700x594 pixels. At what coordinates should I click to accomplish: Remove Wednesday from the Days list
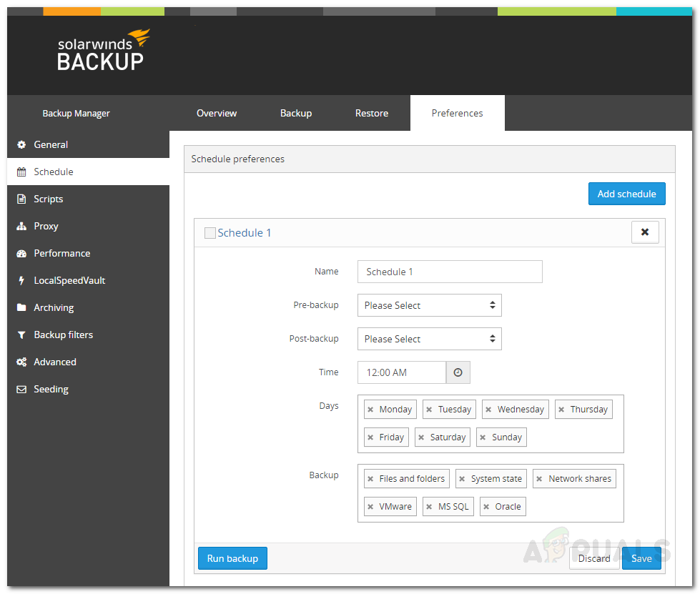488,410
